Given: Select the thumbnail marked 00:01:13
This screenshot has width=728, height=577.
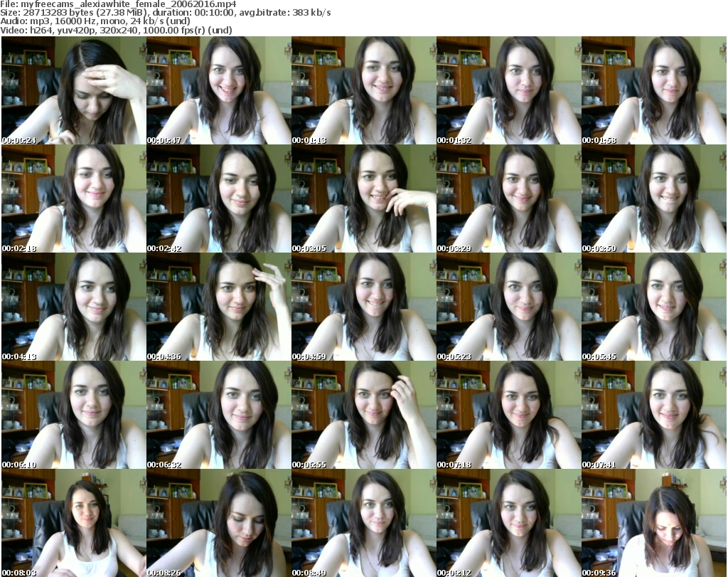Looking at the screenshot, I should (364, 90).
